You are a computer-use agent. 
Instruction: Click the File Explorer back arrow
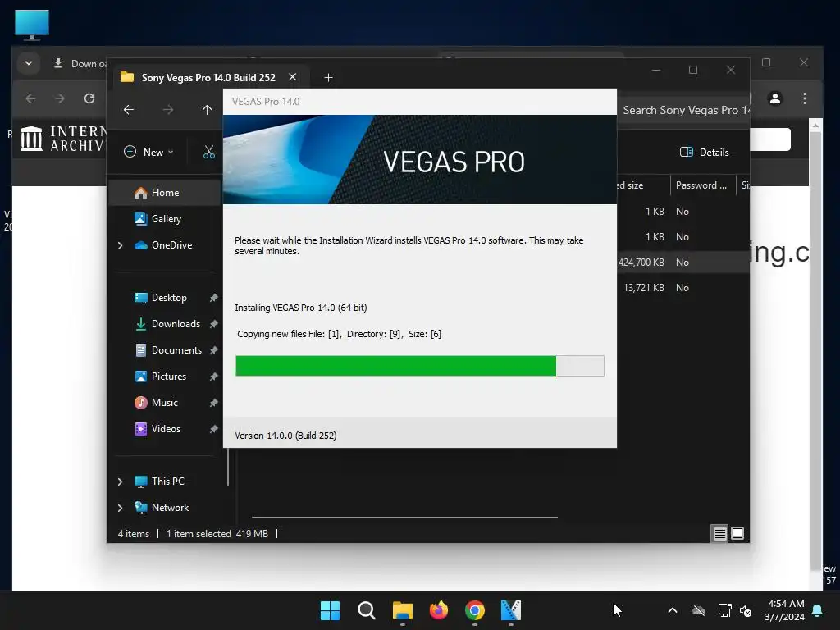[x=129, y=110]
